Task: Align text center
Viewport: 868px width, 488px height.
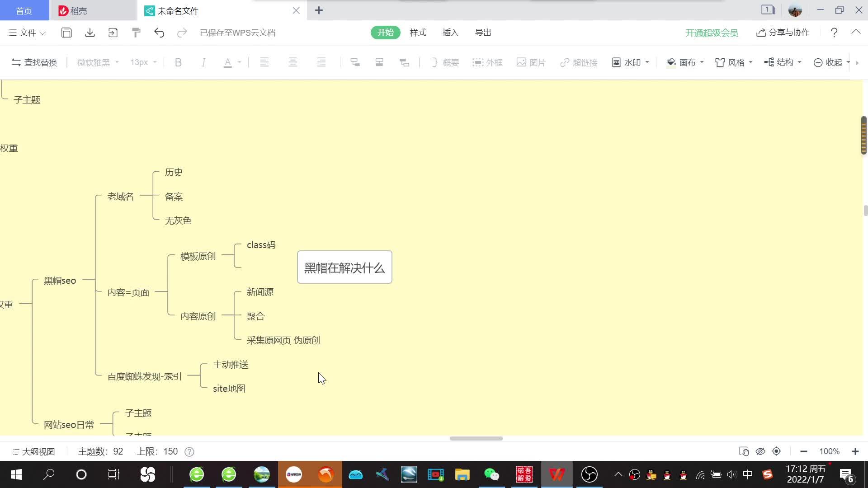Action: (x=293, y=62)
